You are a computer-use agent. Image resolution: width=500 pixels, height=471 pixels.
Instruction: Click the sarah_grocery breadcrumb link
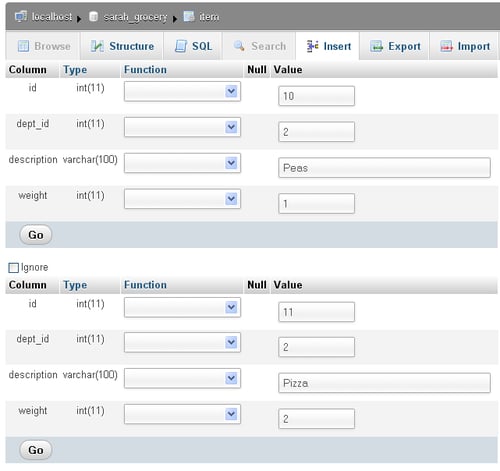coord(135,17)
